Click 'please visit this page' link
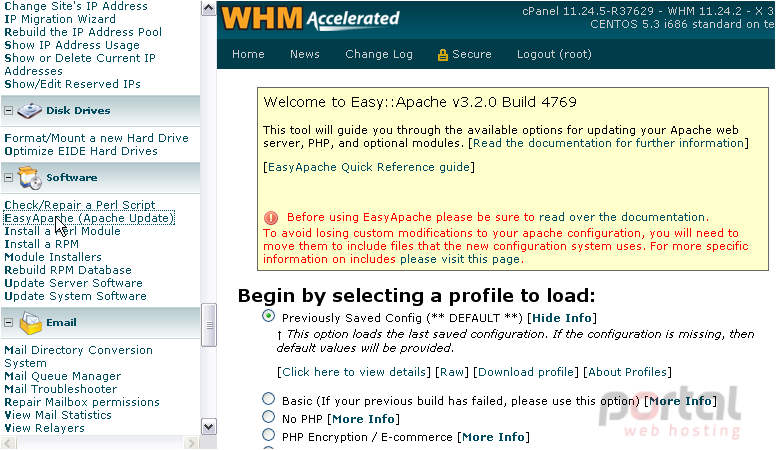The width and height of the screenshot is (776, 450). click(x=460, y=259)
